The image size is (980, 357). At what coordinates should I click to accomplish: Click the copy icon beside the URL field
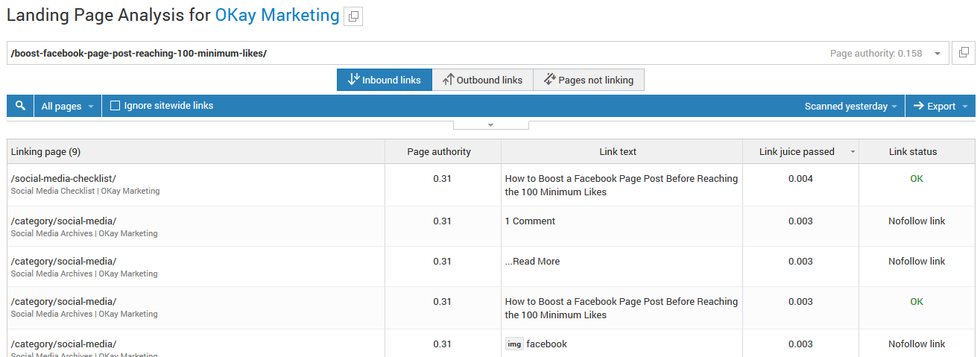pyautogui.click(x=964, y=53)
